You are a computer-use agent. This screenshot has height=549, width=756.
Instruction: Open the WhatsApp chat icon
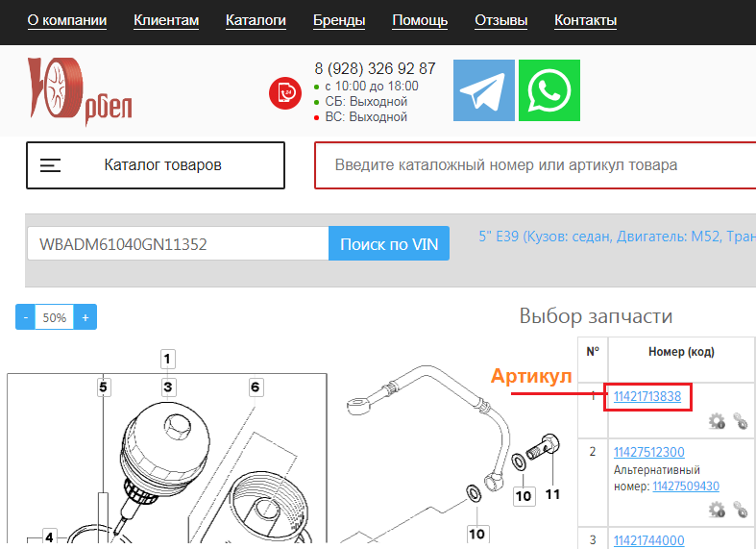click(x=549, y=90)
